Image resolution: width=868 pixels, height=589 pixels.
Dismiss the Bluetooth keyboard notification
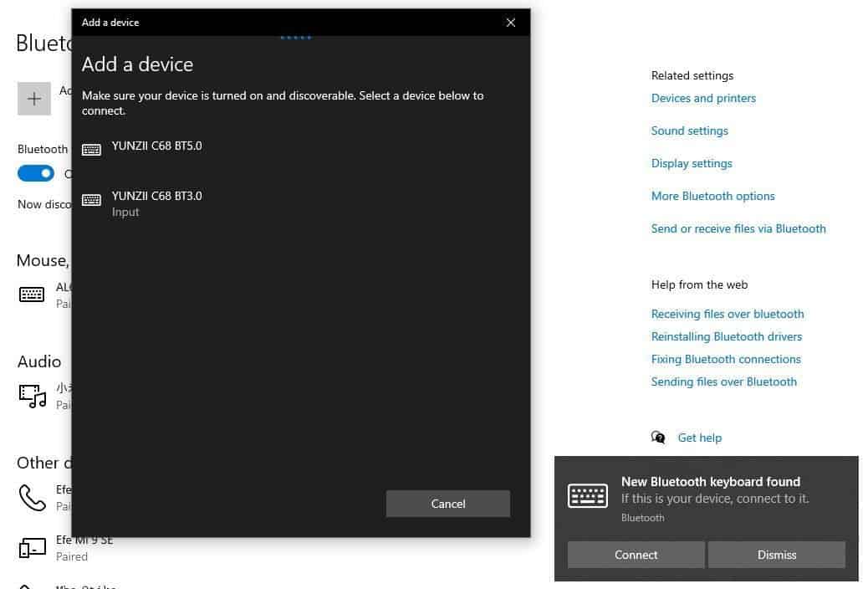click(x=777, y=555)
